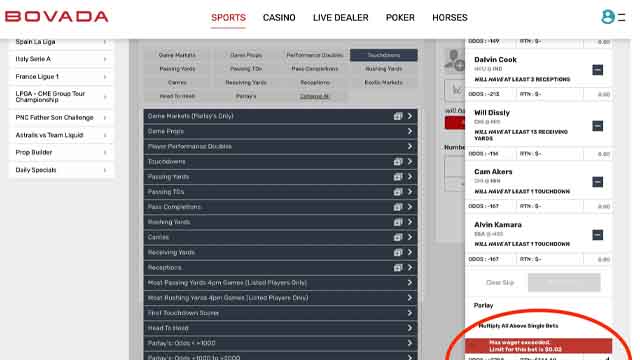Expand First Touchdown Scorer chevron
Viewport: 640px width, 360px height.
point(410,313)
